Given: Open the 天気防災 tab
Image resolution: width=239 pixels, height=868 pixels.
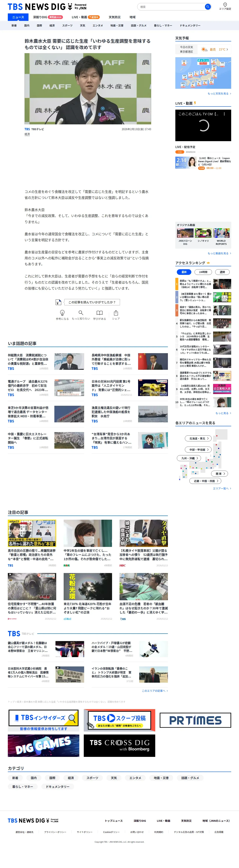Looking at the screenshot, I should (x=115, y=17).
